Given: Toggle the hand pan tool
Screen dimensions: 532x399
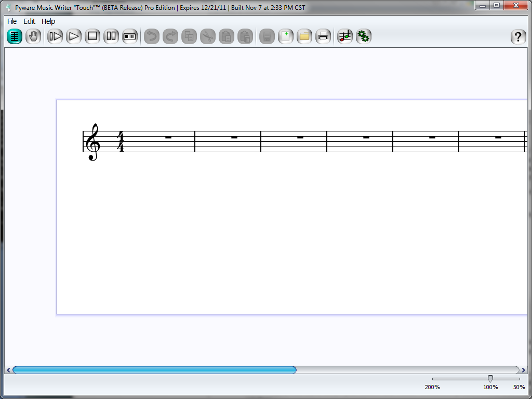Looking at the screenshot, I should coord(33,36).
